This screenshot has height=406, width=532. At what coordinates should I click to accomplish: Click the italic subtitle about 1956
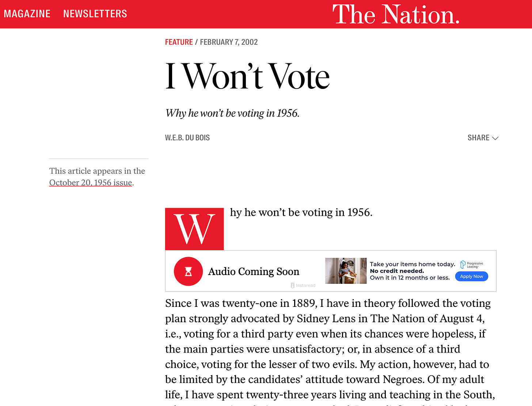[232, 113]
